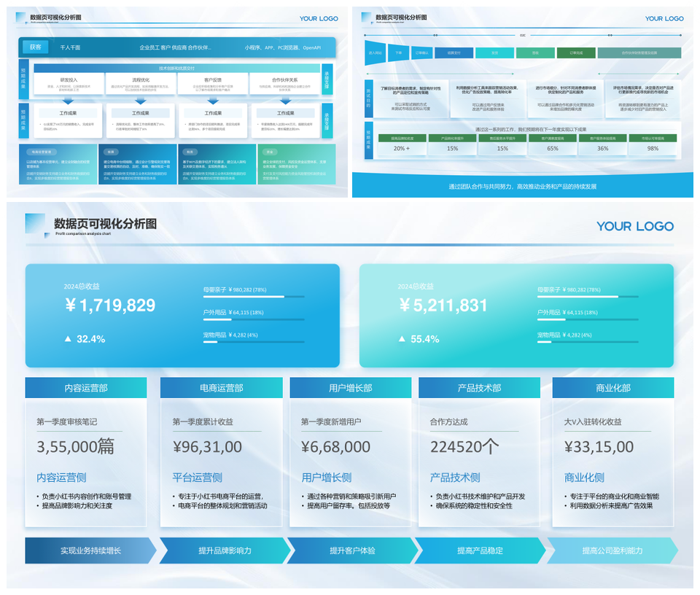
Task: Click the ¥6,68,000 value
Action: [335, 447]
